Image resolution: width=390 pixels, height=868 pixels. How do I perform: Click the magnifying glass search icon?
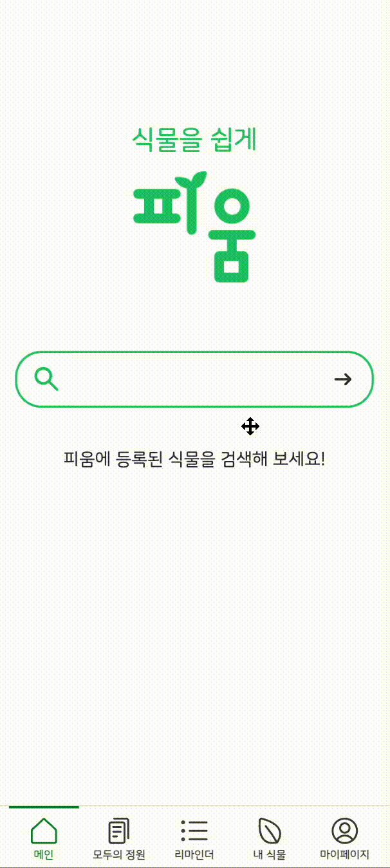46,379
